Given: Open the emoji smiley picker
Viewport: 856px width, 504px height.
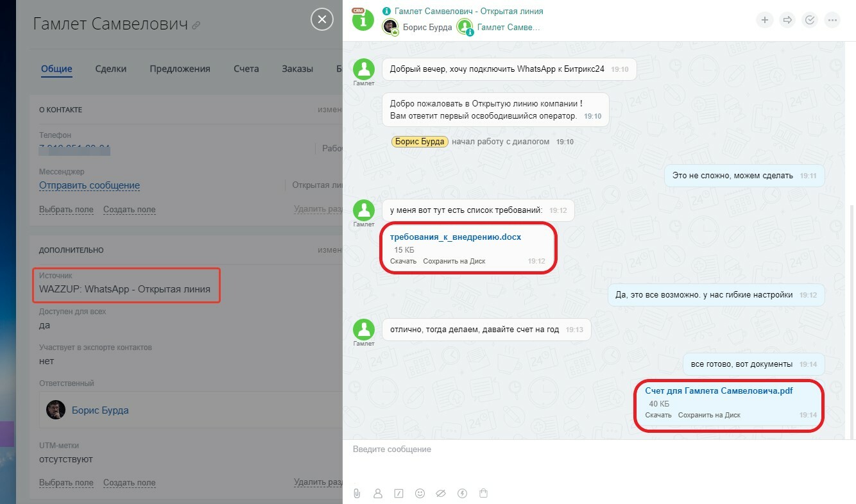Looking at the screenshot, I should 420,493.
